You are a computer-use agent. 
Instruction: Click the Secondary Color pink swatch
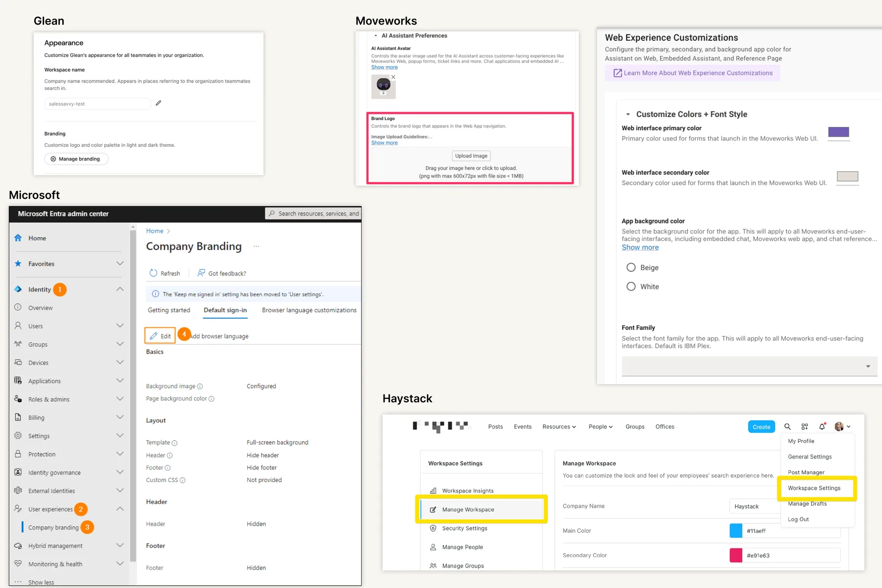(736, 555)
